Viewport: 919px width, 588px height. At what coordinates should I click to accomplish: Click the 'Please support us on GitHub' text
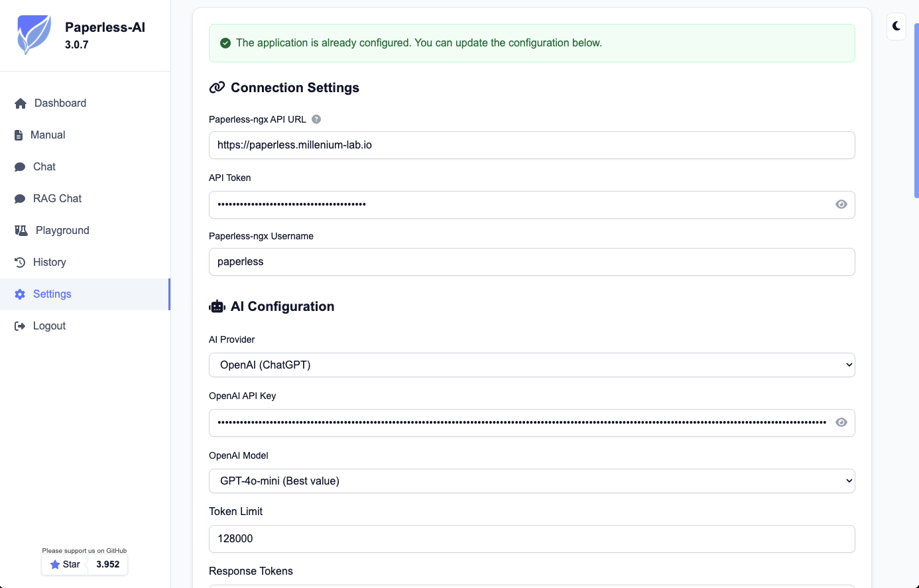point(84,551)
